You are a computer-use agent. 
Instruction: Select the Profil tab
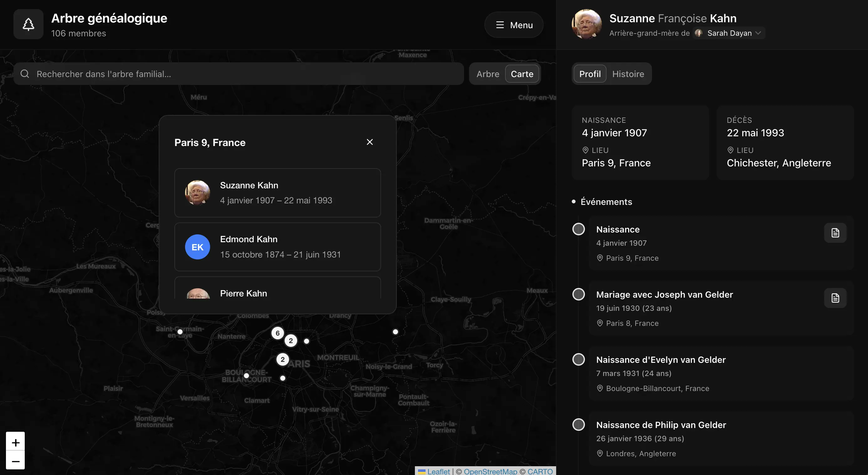[x=590, y=74]
